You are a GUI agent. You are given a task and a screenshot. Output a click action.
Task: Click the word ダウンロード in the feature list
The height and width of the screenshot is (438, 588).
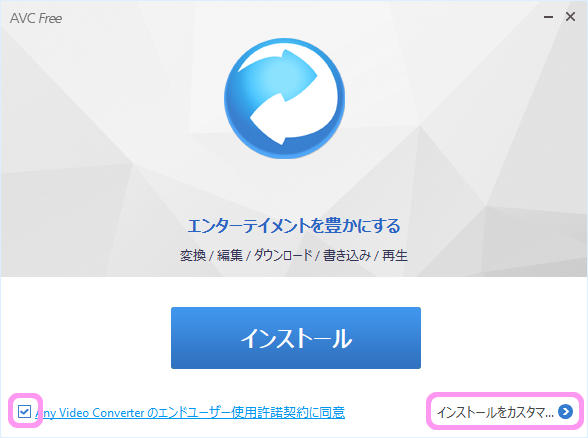(x=283, y=255)
